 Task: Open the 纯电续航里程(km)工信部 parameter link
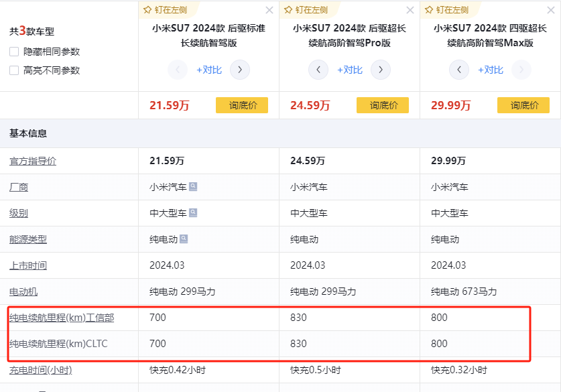tap(62, 318)
